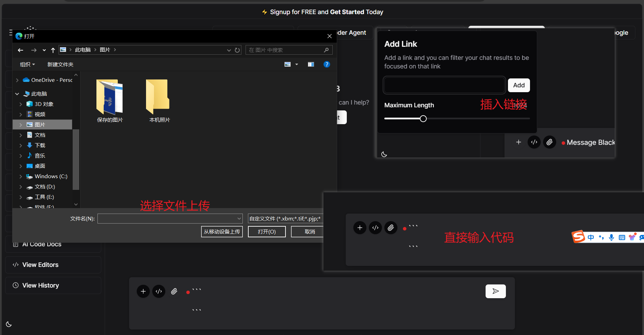Click 新建文件夹 button
The image size is (644, 335).
coord(60,64)
